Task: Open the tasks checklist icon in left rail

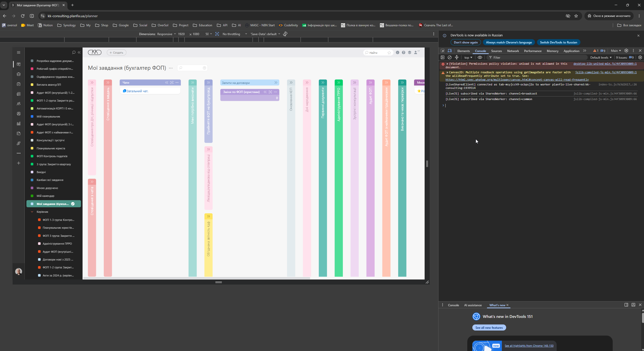Action: tap(18, 84)
